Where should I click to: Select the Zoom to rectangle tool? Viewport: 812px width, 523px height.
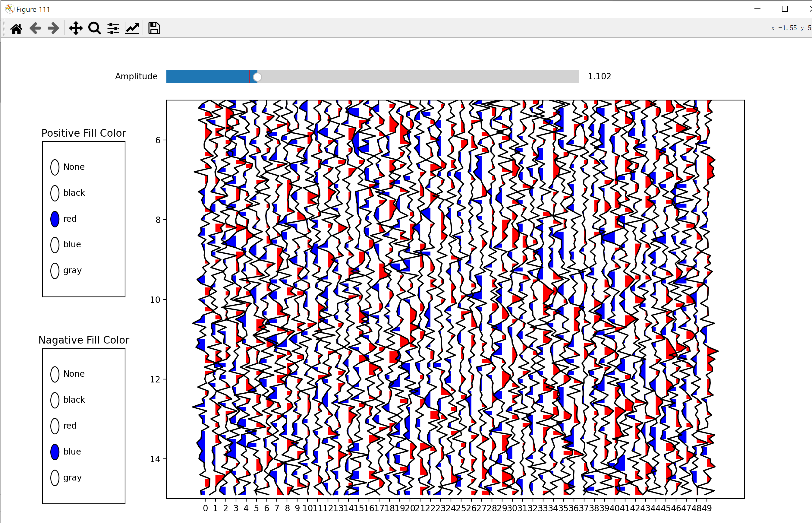coord(94,28)
